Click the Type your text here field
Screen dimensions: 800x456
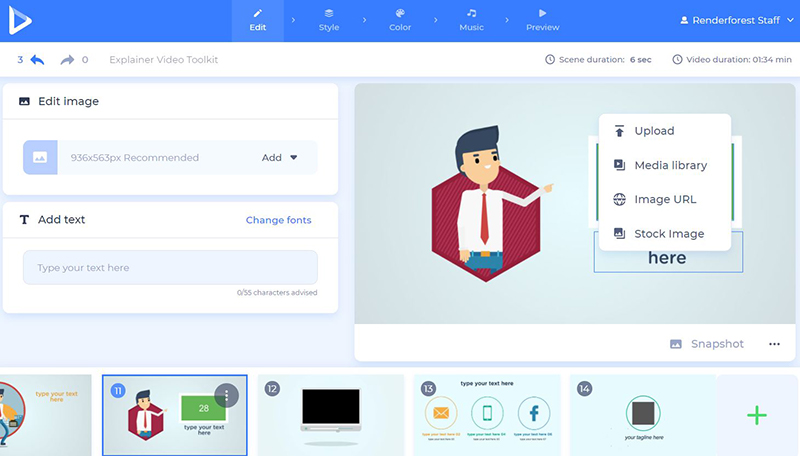pyautogui.click(x=170, y=267)
